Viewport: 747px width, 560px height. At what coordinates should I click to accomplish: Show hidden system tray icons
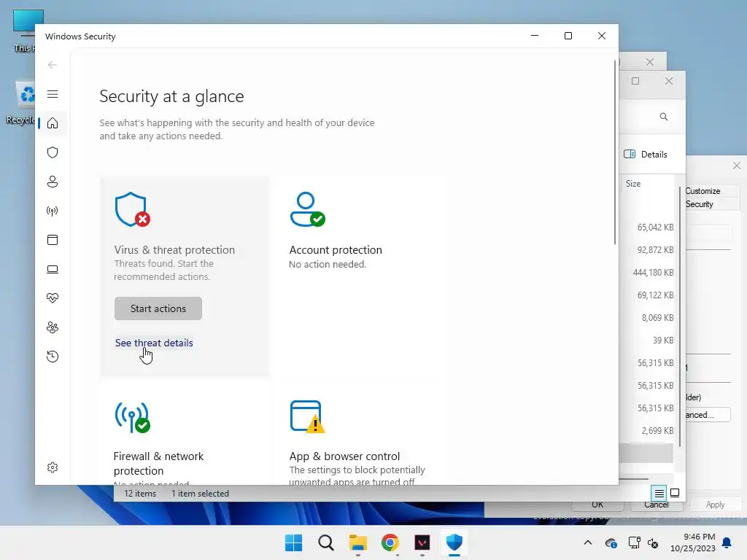(588, 542)
